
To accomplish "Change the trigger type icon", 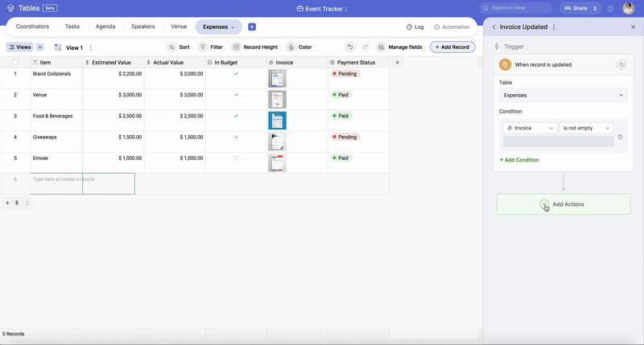I will pyautogui.click(x=621, y=65).
